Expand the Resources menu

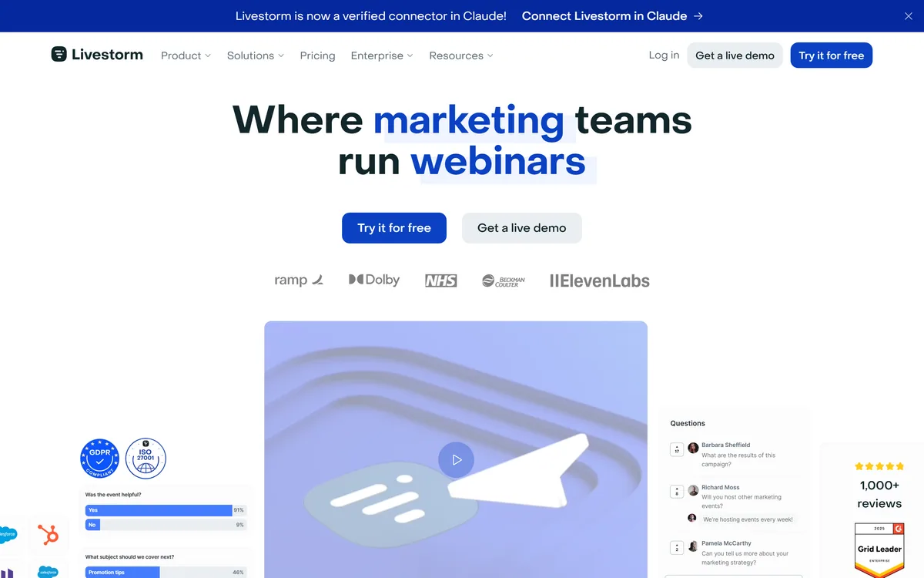coord(461,55)
